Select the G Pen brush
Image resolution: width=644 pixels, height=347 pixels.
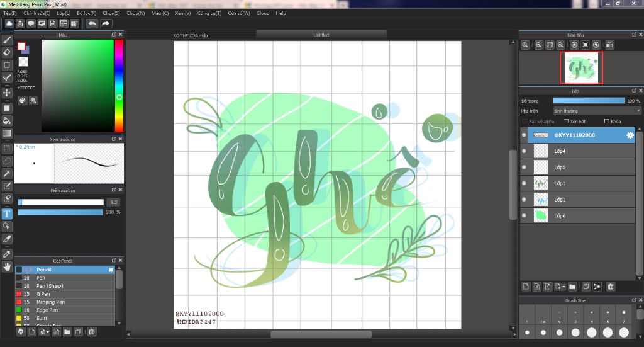pos(65,294)
